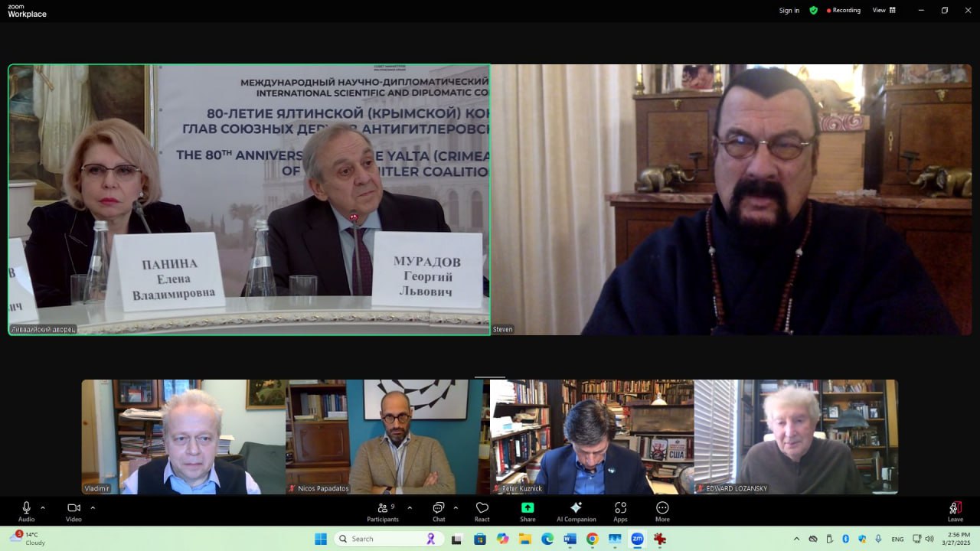Click the green encryption shield icon
Viewport: 980px width, 551px height.
[813, 11]
